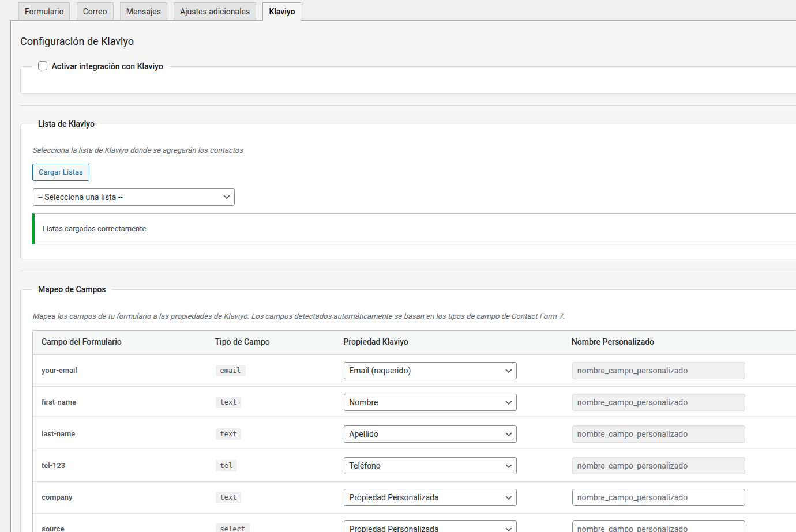
Task: Open the Mensajes tab
Action: pos(143,11)
